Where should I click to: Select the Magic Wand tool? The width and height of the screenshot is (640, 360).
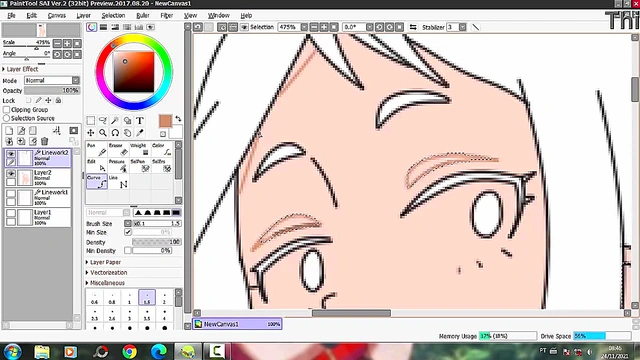click(x=115, y=120)
